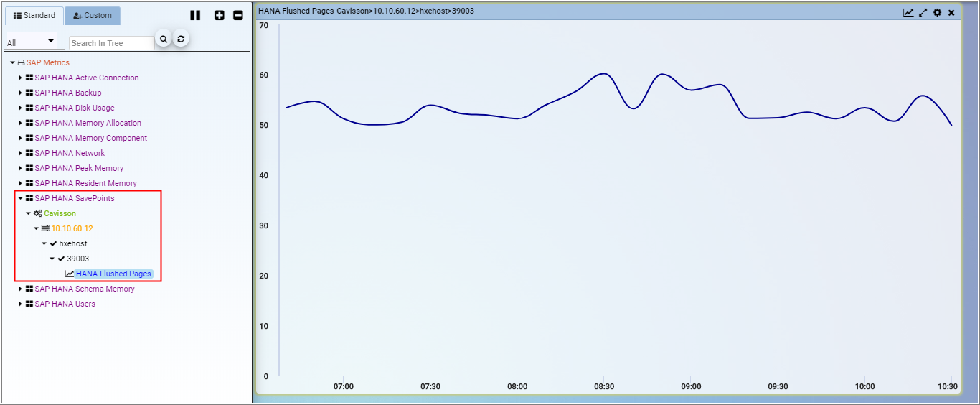The image size is (980, 405).
Task: Expand SAP HANA Active Connection
Action: [21, 78]
